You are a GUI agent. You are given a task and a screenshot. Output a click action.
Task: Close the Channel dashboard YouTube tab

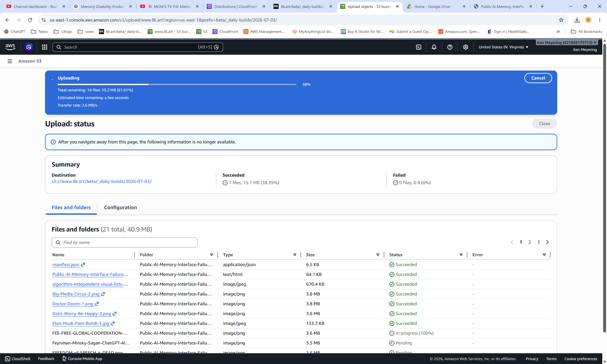pos(64,6)
